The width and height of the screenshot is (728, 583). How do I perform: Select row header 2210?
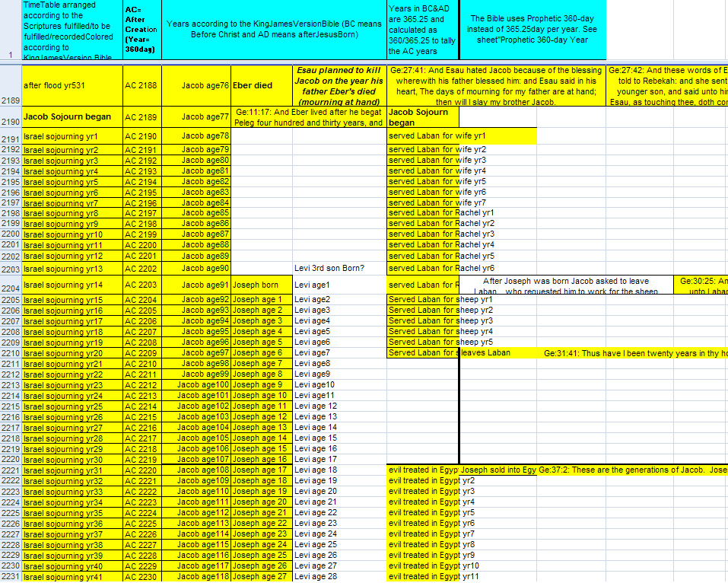[11, 353]
